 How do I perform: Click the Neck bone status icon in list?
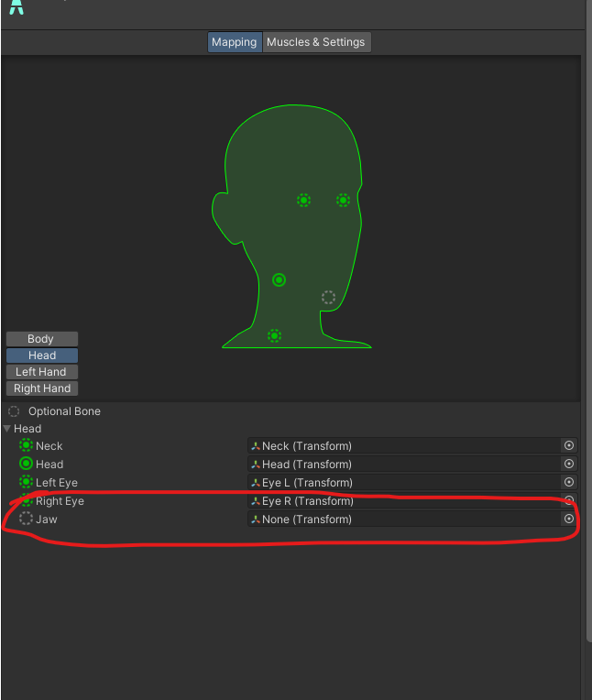26,445
